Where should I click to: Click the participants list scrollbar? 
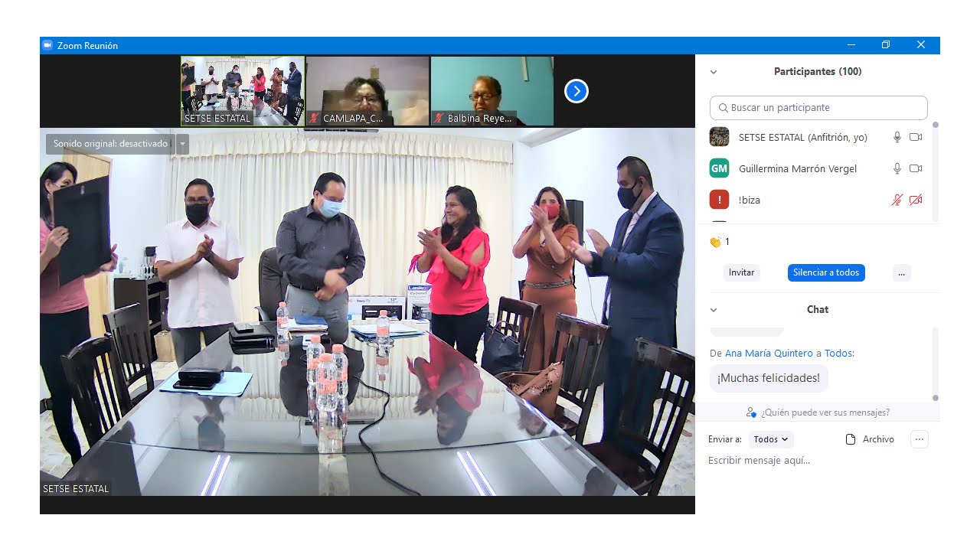[x=935, y=172]
